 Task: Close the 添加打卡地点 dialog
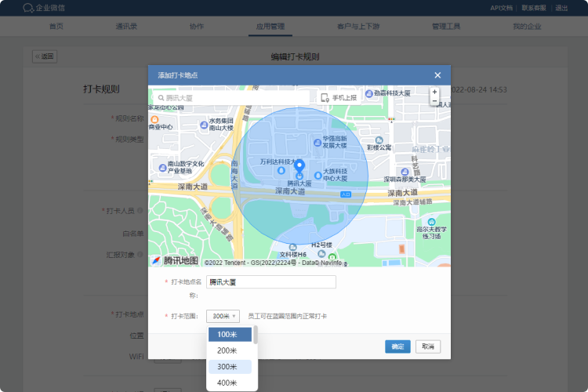coord(437,75)
